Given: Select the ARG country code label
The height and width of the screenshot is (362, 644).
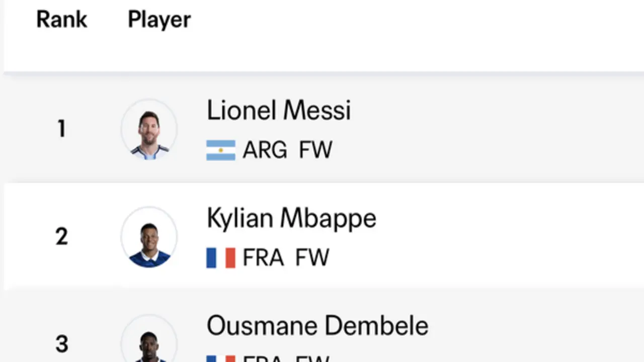Looking at the screenshot, I should pos(265,150).
